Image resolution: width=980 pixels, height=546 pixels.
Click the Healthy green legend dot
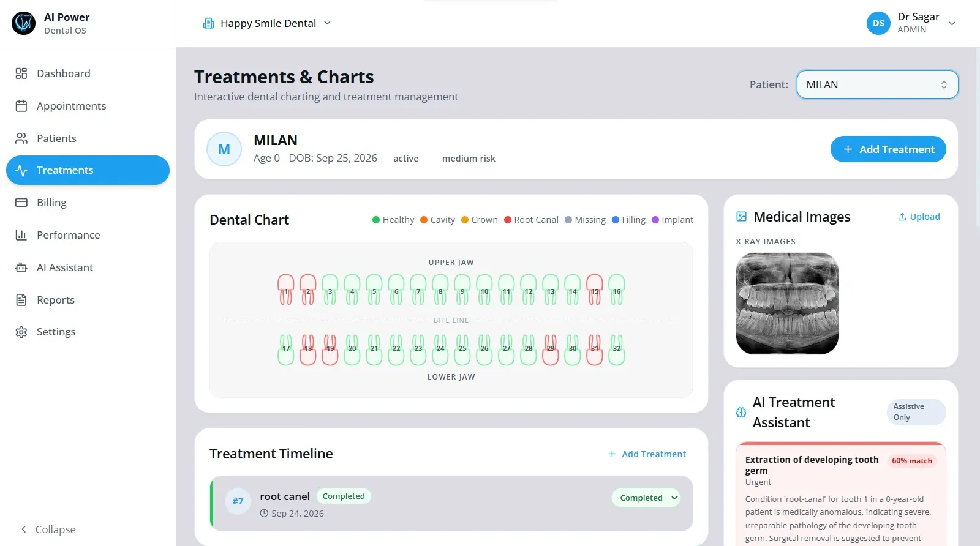point(376,220)
